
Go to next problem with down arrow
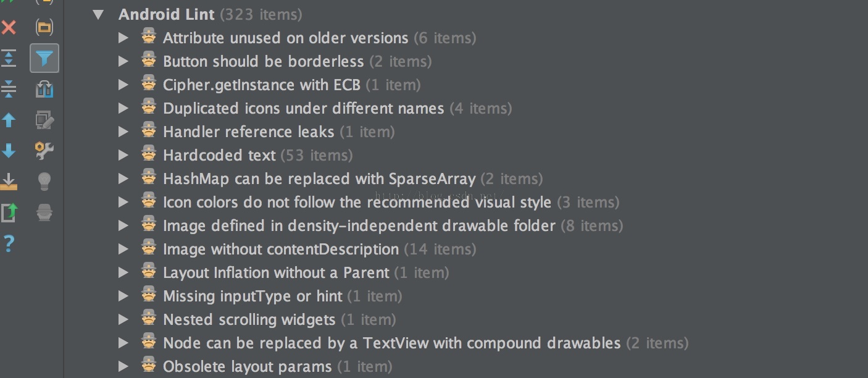click(x=9, y=150)
